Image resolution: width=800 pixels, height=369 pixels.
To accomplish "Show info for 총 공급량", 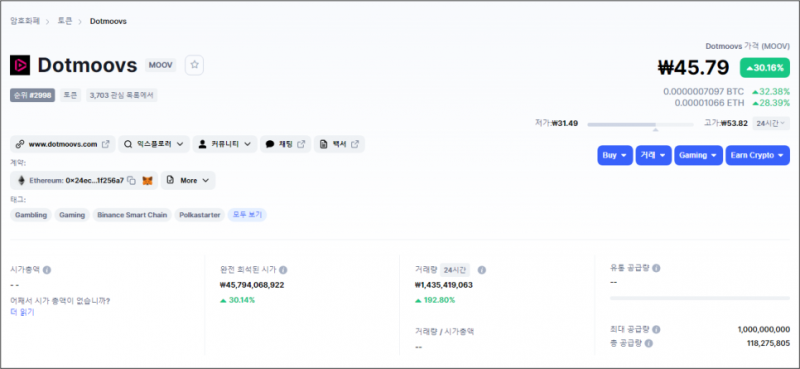I will point(648,343).
